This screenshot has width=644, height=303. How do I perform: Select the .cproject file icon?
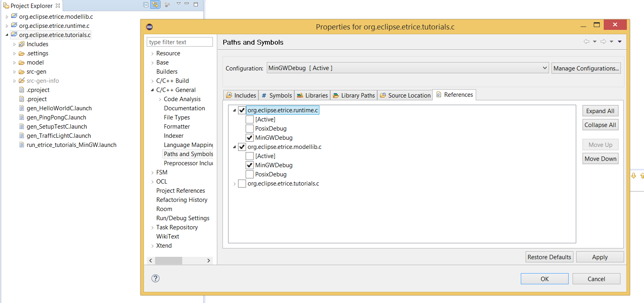tap(22, 90)
